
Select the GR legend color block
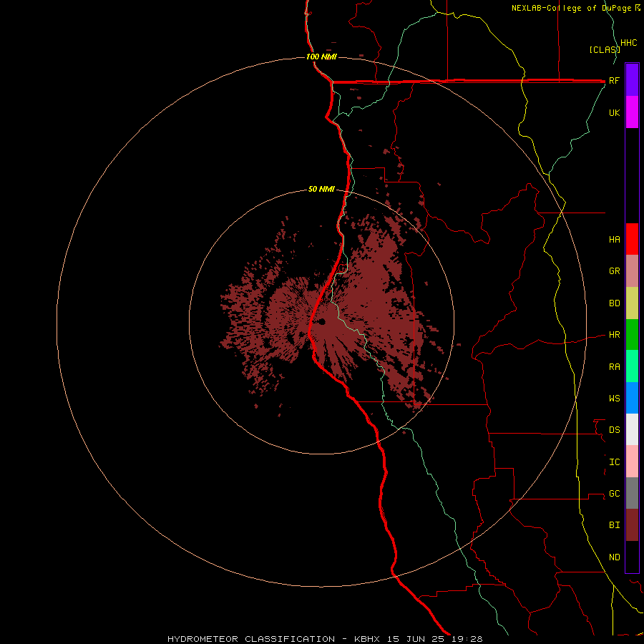point(632,271)
